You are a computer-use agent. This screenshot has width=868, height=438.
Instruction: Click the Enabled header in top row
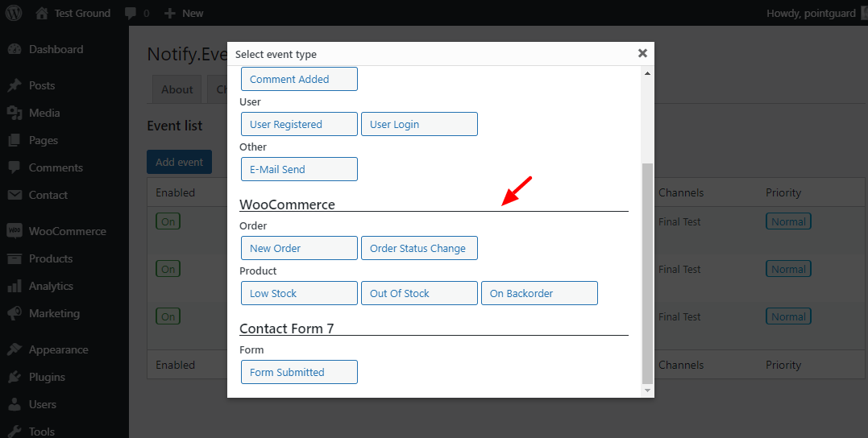tap(176, 192)
